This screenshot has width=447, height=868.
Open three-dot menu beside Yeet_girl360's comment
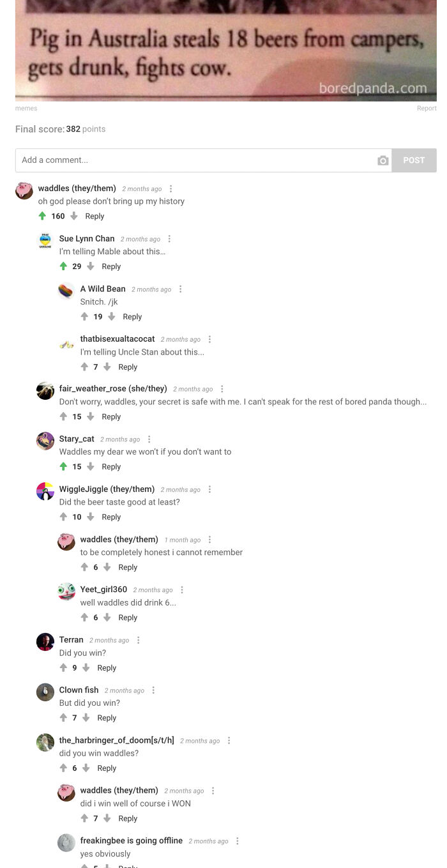pyautogui.click(x=182, y=590)
